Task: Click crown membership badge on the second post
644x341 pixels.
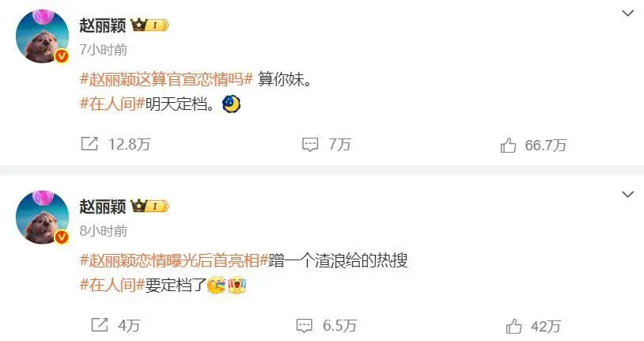Action: point(150,206)
